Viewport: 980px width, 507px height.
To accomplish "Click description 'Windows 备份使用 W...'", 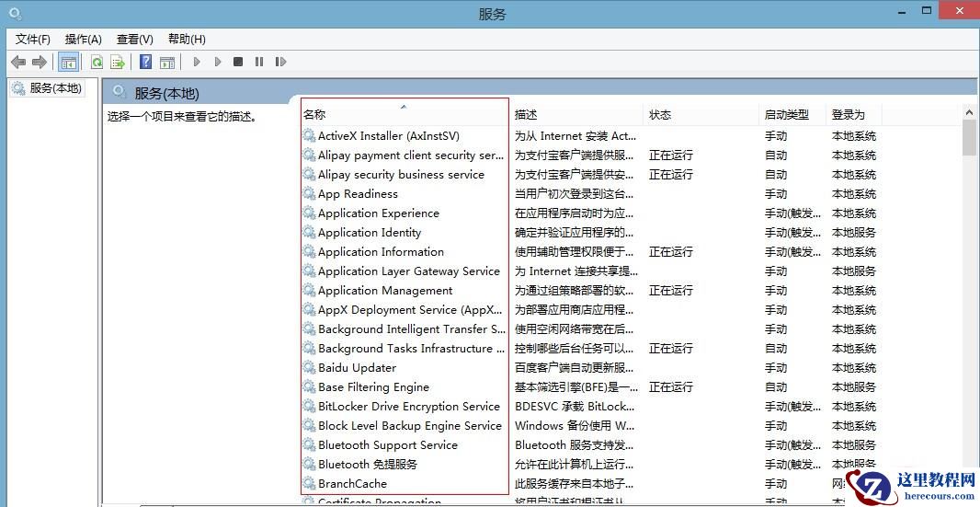I will [x=575, y=426].
